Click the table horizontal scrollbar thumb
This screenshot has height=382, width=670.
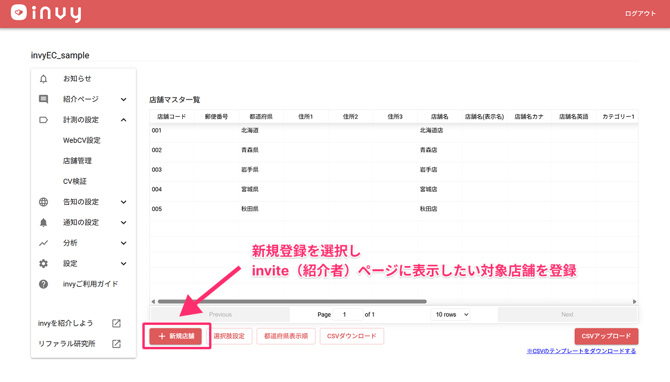click(292, 302)
